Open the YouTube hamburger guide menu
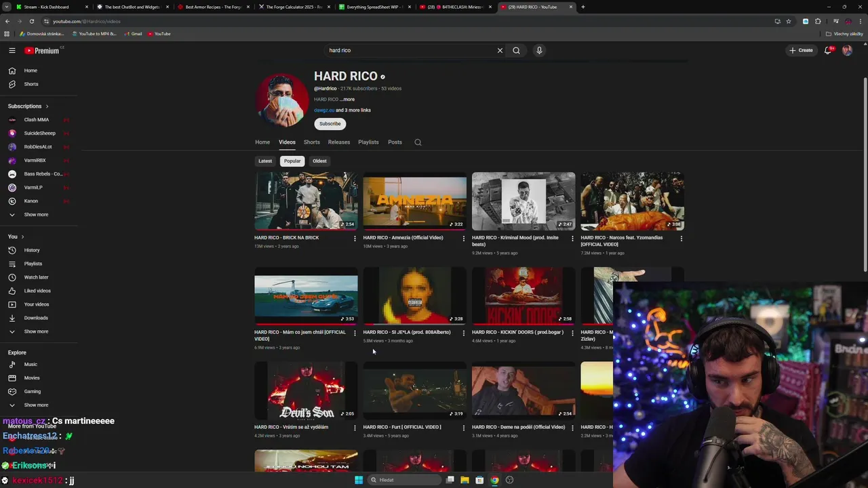Screen dimensions: 868x488 (x=12, y=50)
